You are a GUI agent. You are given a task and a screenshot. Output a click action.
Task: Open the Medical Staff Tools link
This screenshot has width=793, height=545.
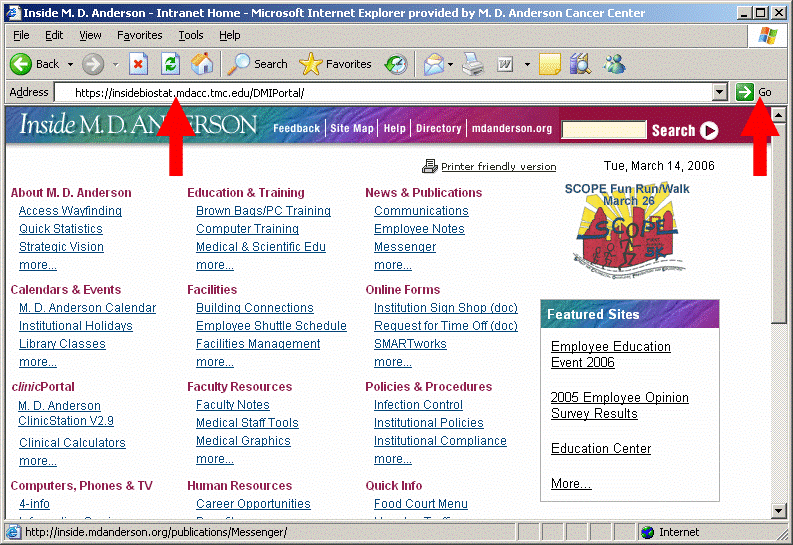[x=247, y=423]
